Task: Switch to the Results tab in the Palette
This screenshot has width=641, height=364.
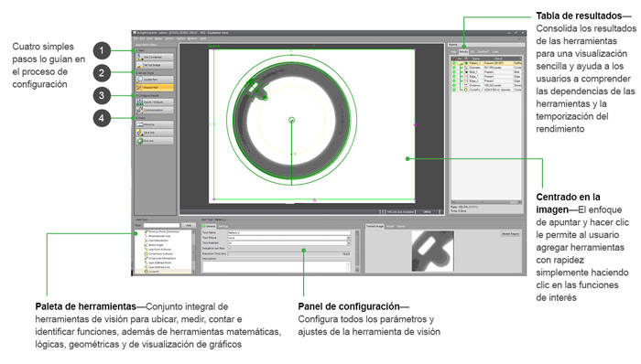Action: 463,52
